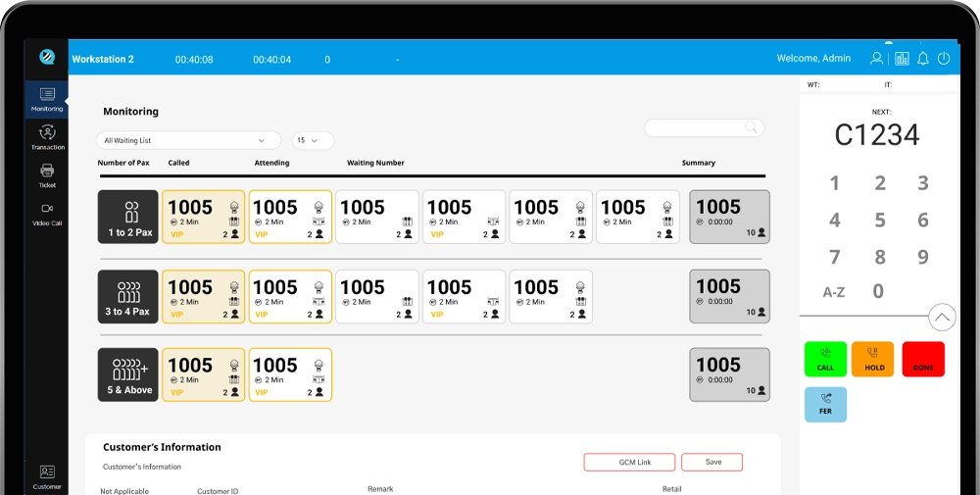This screenshot has width=980, height=495.
Task: Tap keypad digit 6
Action: click(x=922, y=220)
